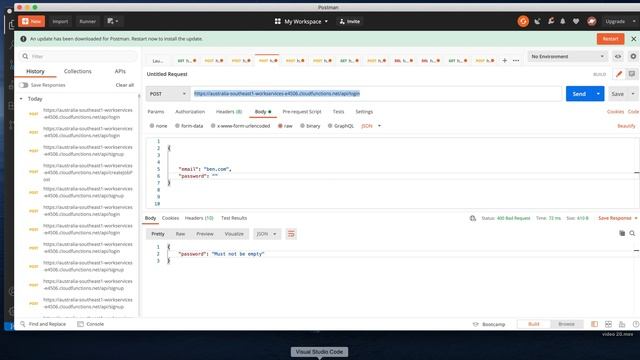Viewport: 640px width, 360px height.
Task: Click the orange Restart button
Action: [610, 39]
